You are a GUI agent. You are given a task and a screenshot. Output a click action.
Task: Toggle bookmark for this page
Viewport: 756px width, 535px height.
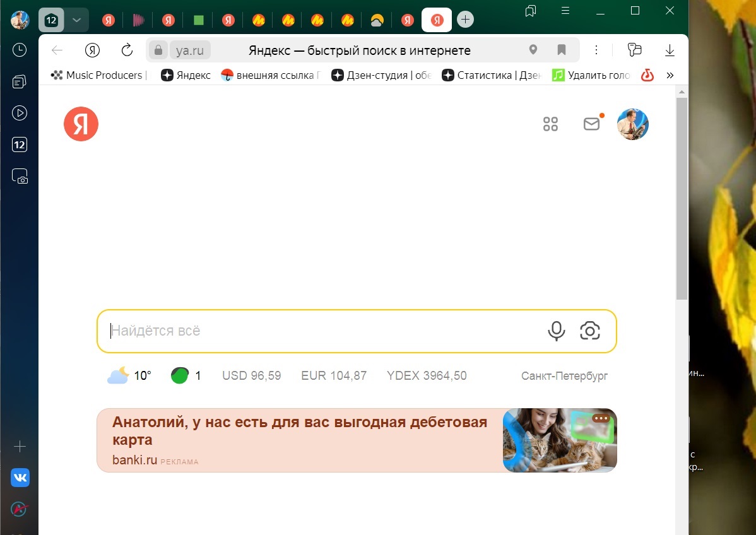coord(561,50)
